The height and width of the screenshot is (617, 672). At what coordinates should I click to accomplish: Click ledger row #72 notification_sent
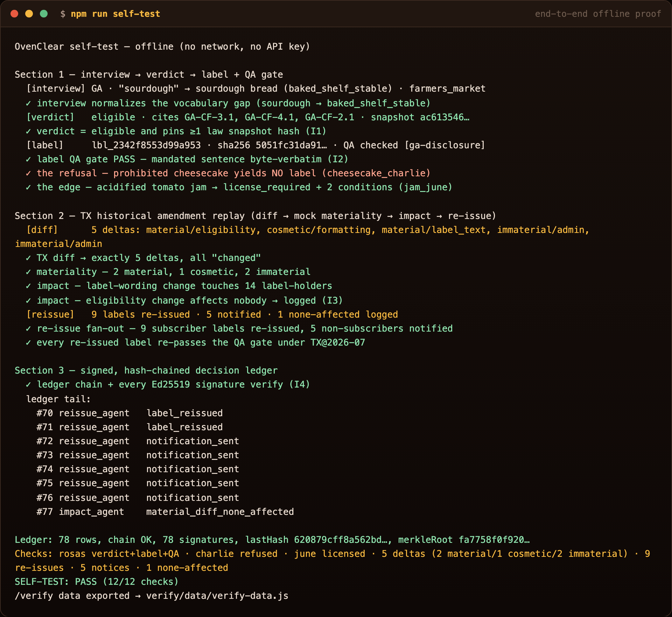click(138, 441)
